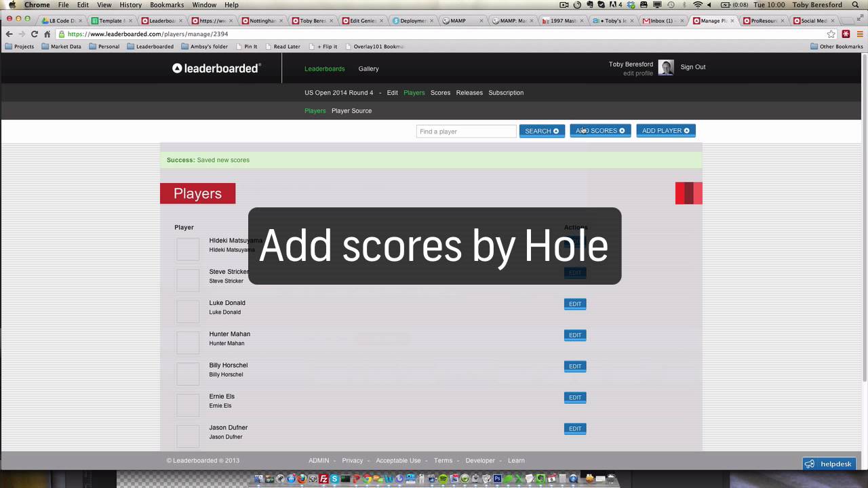
Task: Click Ernie Els's player photo placeholder
Action: tap(188, 405)
